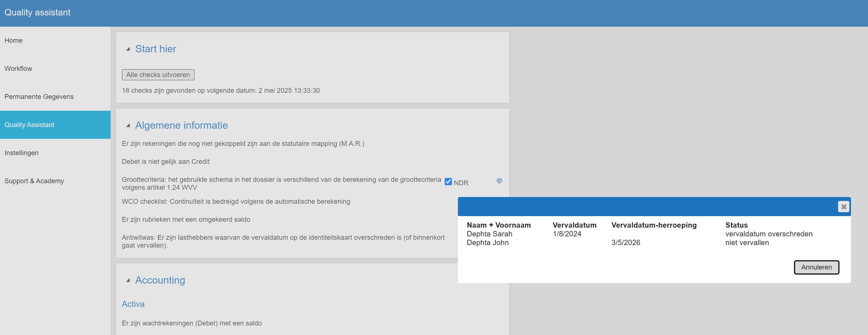Click the 3/5/2026 herroeping date
Screen dimensions: 868x335
point(626,243)
